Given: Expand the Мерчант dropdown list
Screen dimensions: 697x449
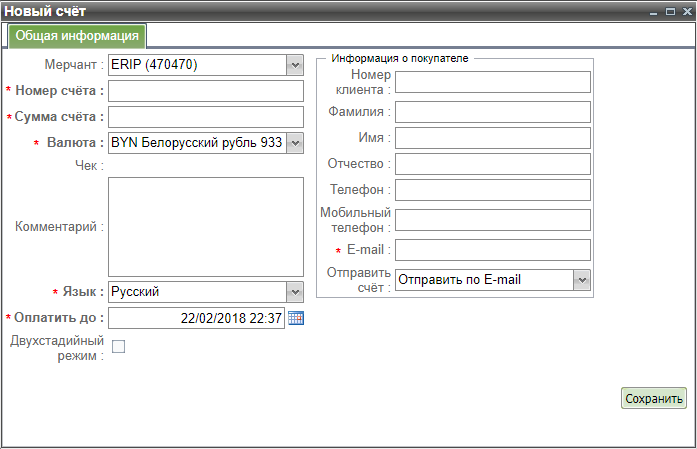Looking at the screenshot, I should click(294, 65).
